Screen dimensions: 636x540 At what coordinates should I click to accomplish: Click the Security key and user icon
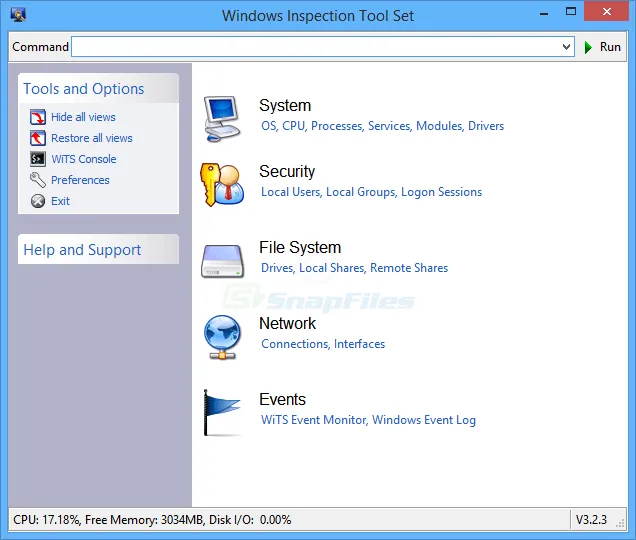coord(222,182)
